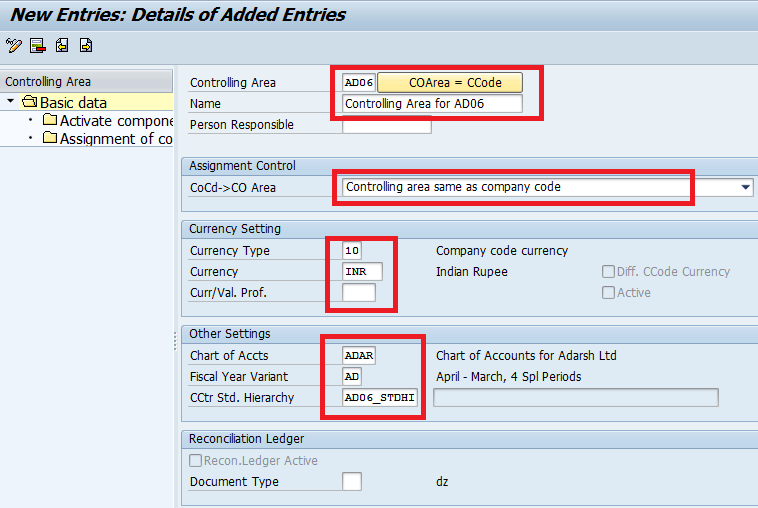Click the Delete entry toolbar icon
758x508 pixels.
(38, 46)
